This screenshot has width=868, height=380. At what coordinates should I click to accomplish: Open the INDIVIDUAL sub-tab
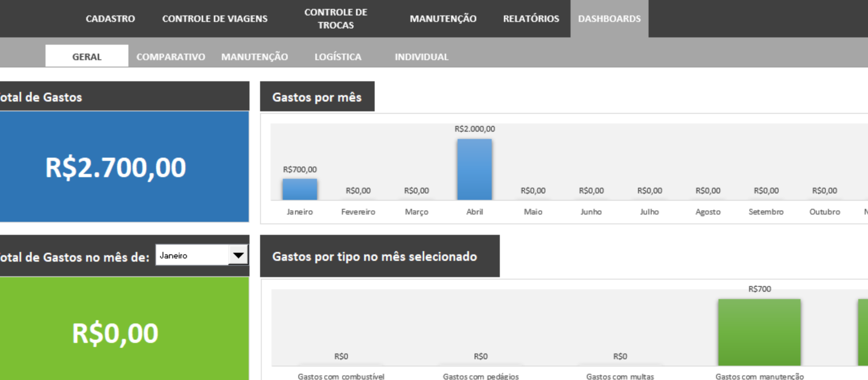click(x=421, y=57)
